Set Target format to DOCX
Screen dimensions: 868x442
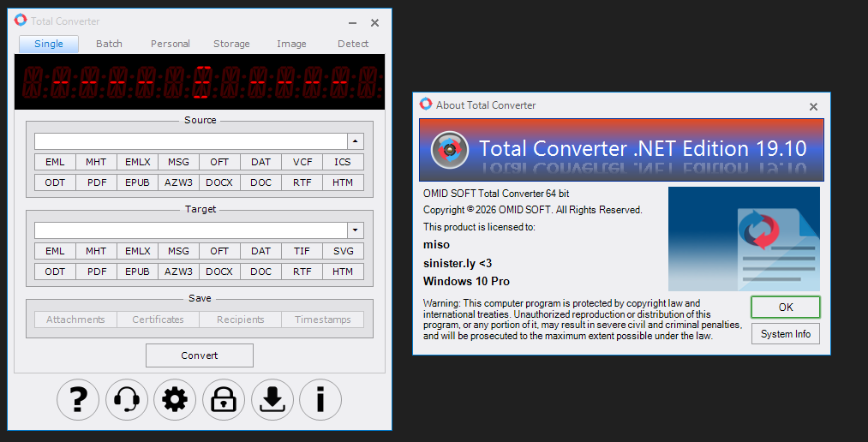click(x=219, y=272)
